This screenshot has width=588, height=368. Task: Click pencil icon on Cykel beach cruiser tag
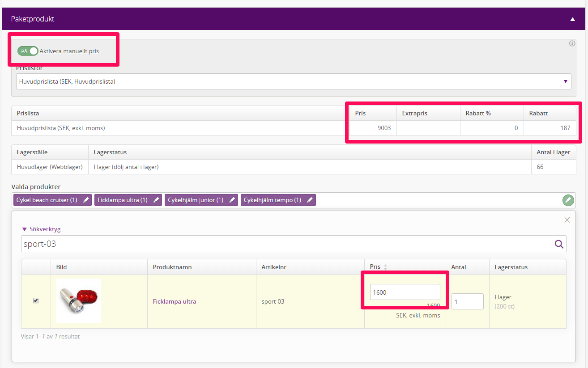coord(86,200)
